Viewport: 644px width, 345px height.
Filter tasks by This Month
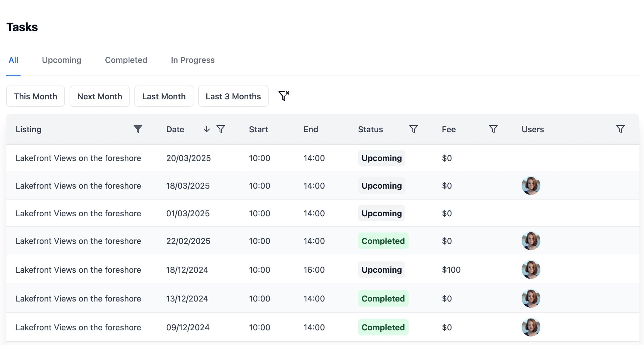click(36, 96)
